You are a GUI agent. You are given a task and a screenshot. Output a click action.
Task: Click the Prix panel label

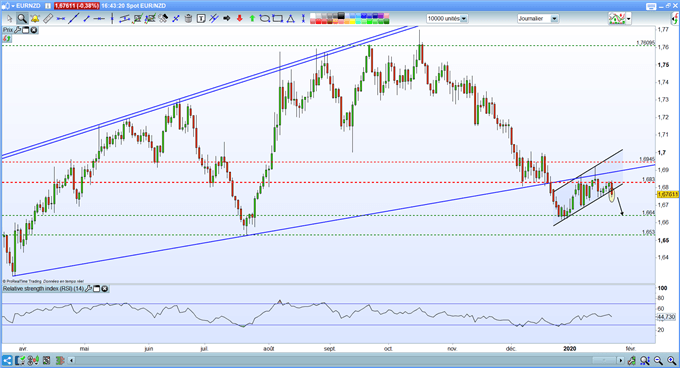coord(8,30)
